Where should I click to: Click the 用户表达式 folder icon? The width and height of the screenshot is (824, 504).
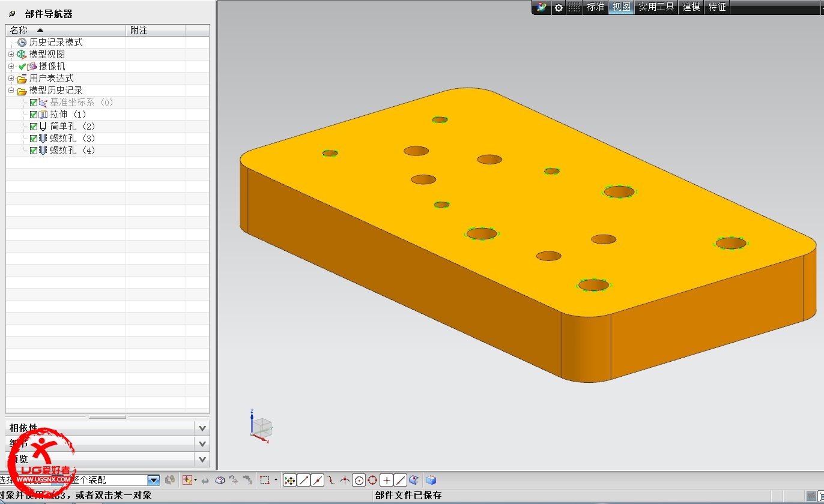coord(22,79)
